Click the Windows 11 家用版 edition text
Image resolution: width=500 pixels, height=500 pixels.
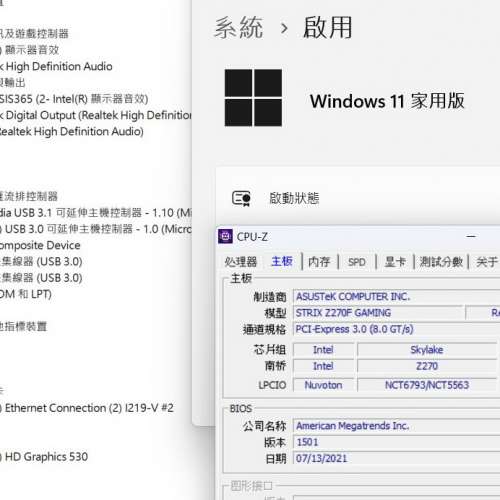387,101
